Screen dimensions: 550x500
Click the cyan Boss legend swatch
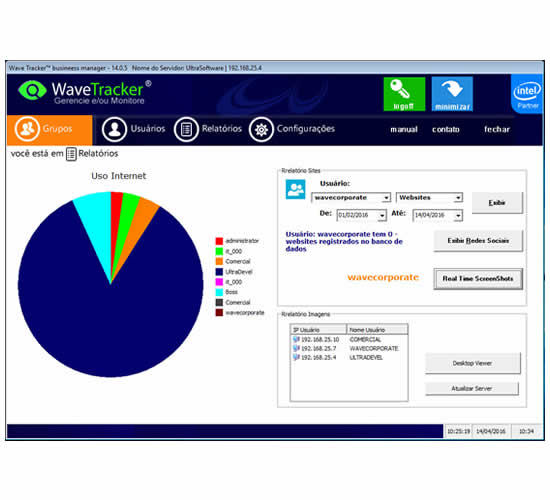[219, 292]
